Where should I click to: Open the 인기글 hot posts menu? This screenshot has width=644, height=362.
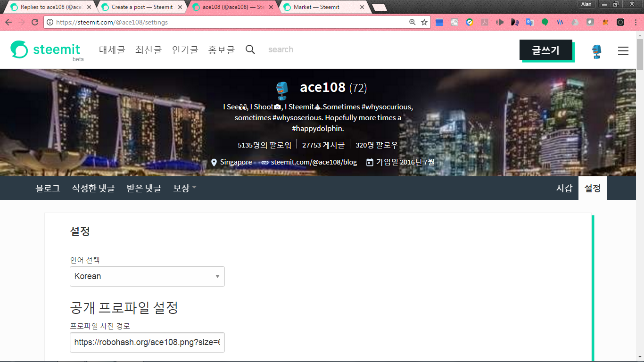185,50
